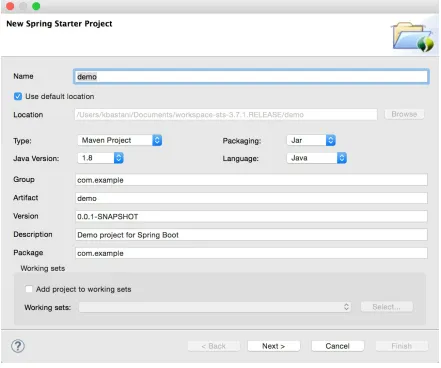Click the disabled < Back button
Screen dimensions: 441x368
(214, 346)
